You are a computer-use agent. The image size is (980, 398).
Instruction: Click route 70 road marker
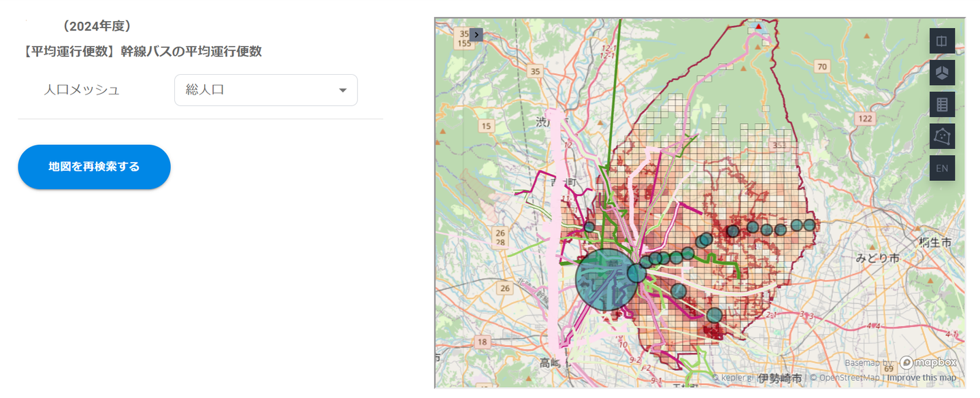coord(822,66)
